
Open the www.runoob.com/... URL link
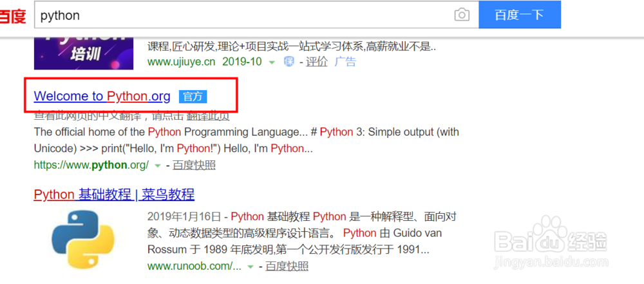(194, 266)
